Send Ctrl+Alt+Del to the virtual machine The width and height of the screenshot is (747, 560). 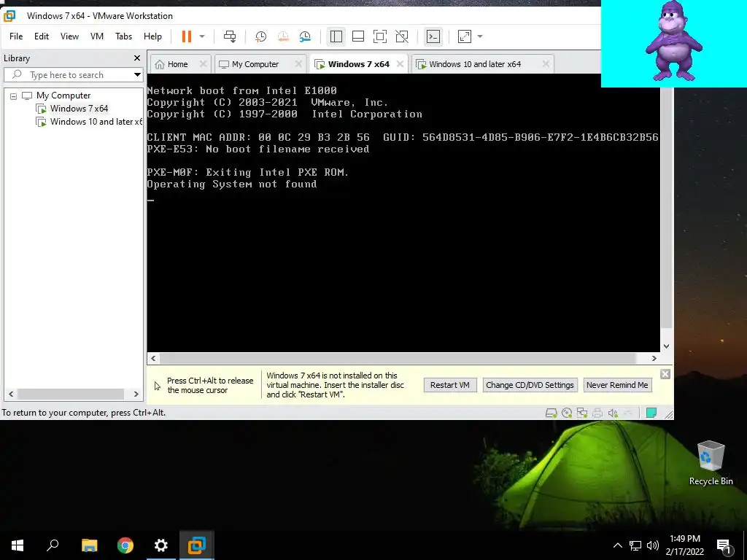[x=230, y=36]
